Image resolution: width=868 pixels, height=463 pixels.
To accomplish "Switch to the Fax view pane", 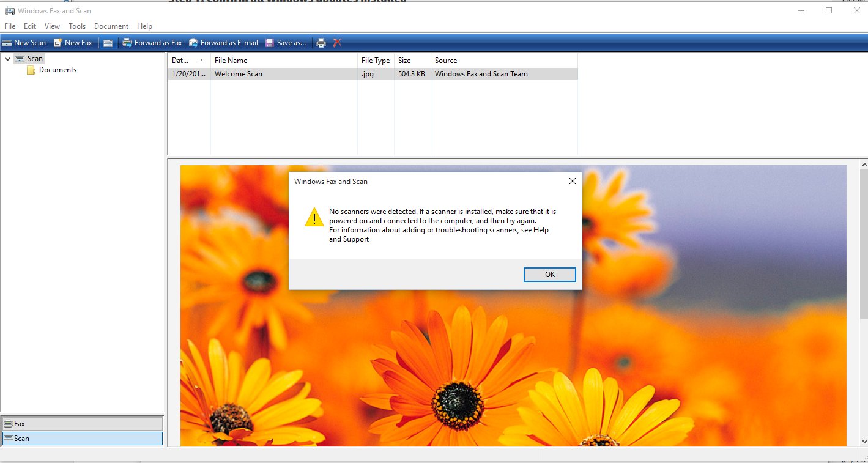I will click(83, 424).
